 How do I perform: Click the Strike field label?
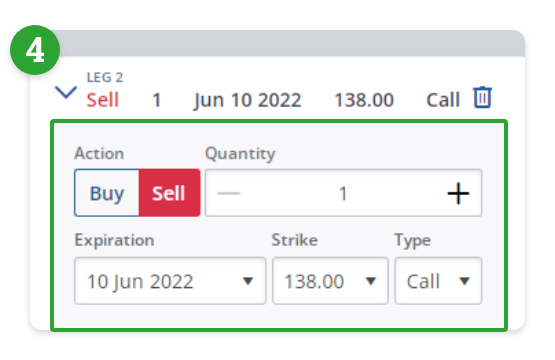(294, 240)
